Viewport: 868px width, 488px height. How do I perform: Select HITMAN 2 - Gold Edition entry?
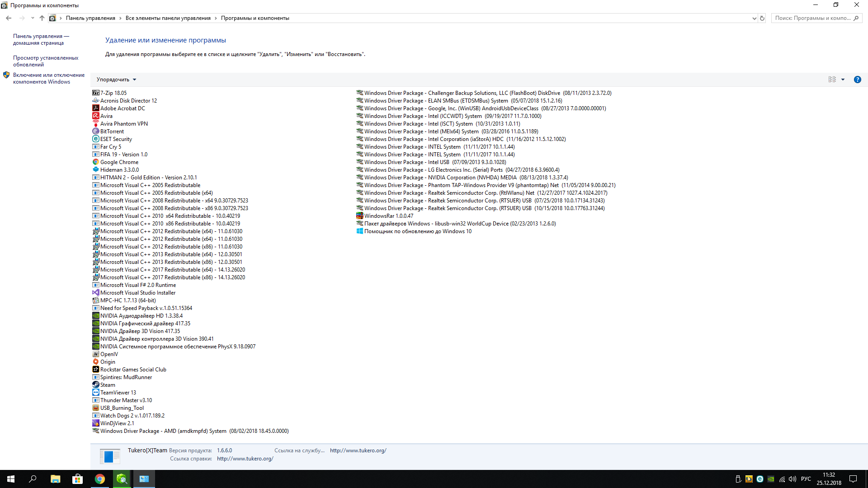click(x=148, y=178)
